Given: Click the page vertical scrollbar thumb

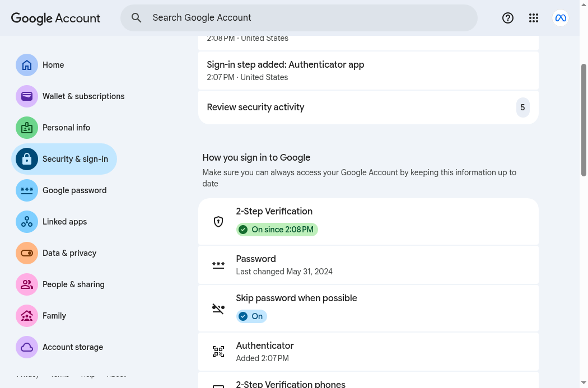Looking at the screenshot, I should pos(584,120).
